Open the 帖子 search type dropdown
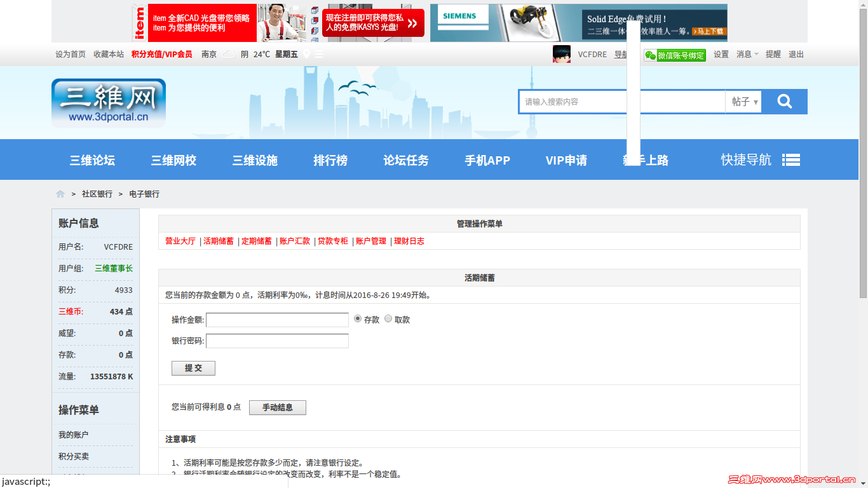868x488 pixels. (x=743, y=102)
